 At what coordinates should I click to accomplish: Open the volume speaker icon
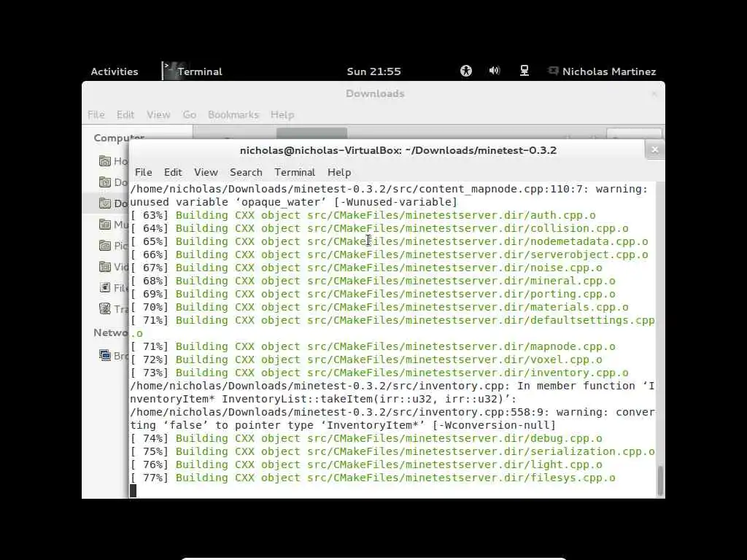coord(495,71)
